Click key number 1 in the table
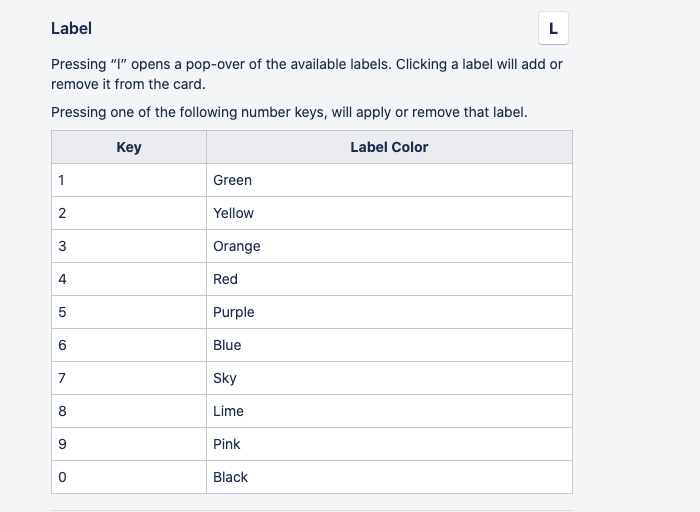This screenshot has width=700, height=512. click(62, 180)
